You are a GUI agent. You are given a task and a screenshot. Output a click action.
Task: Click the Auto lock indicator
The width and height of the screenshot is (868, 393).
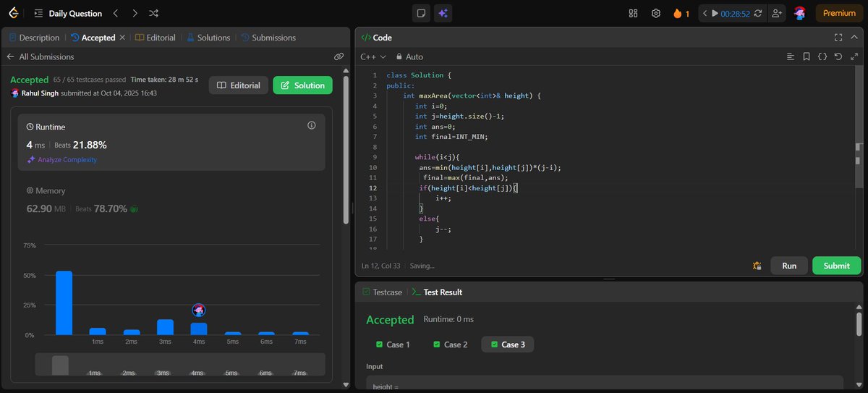click(x=409, y=56)
